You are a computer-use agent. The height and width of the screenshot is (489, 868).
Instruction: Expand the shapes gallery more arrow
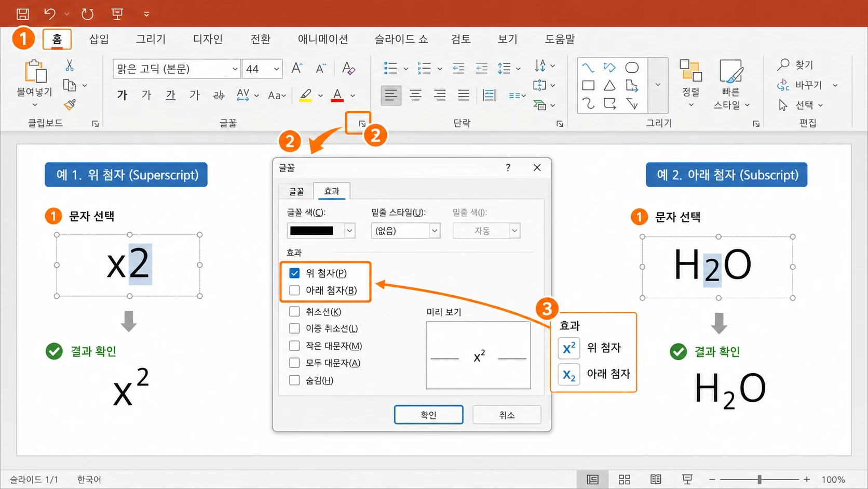pyautogui.click(x=658, y=85)
